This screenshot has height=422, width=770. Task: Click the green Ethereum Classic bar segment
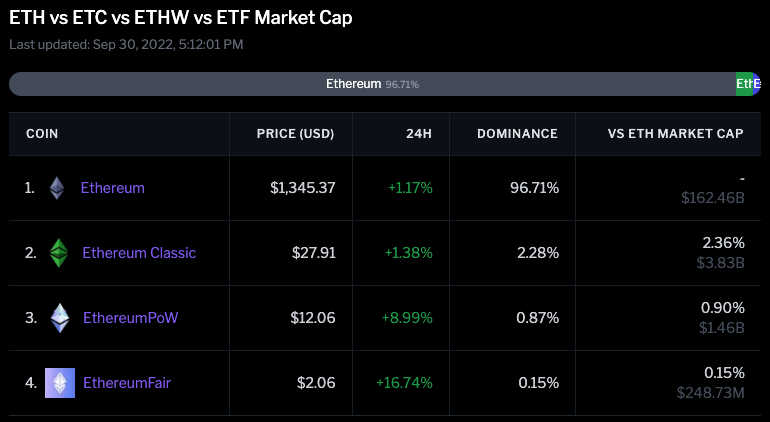tap(744, 84)
